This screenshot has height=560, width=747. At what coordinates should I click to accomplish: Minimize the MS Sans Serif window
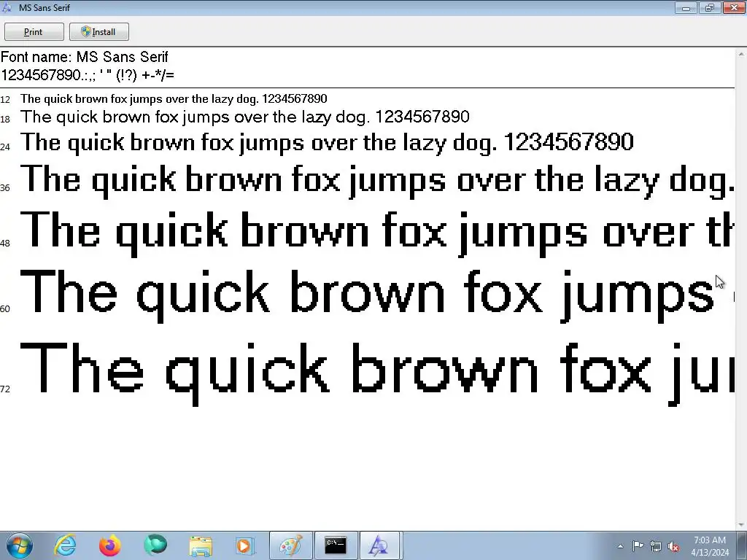686,7
